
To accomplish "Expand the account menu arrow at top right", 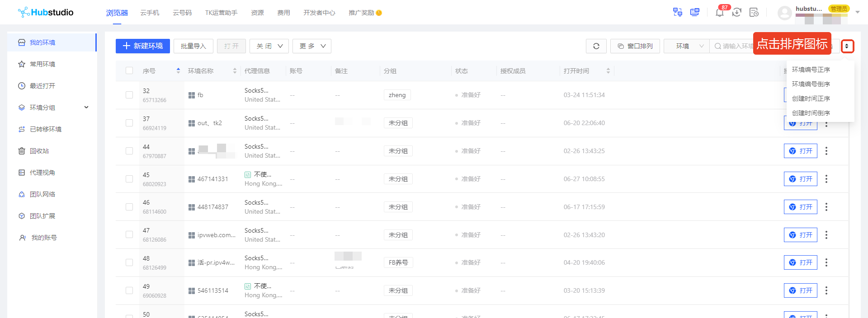I will point(858,12).
